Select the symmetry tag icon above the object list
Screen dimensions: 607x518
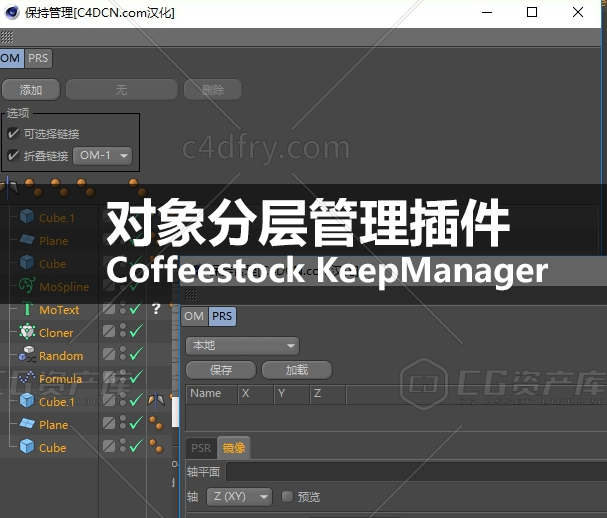(x=9, y=187)
